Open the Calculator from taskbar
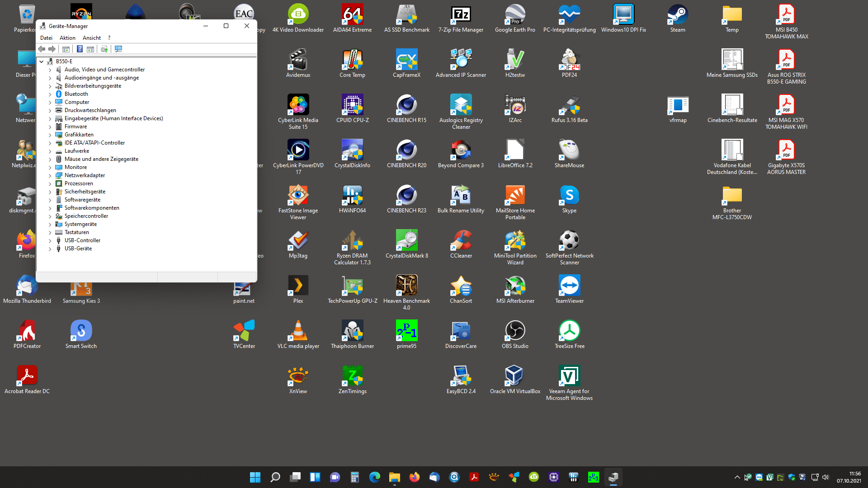 coord(355,477)
